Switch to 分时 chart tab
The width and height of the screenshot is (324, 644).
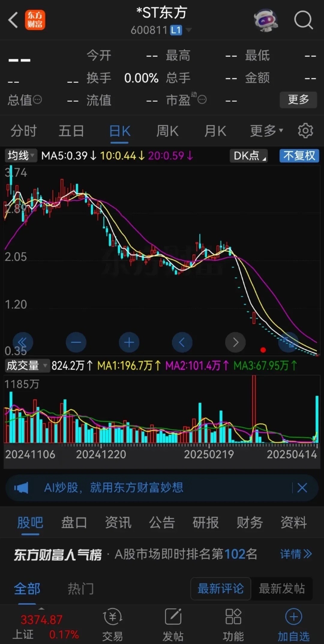coord(24,131)
